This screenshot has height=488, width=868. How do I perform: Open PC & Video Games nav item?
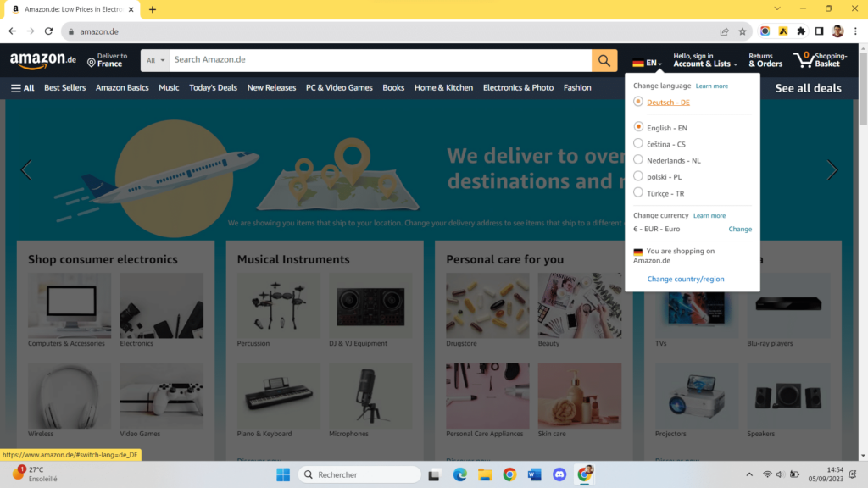[339, 88]
